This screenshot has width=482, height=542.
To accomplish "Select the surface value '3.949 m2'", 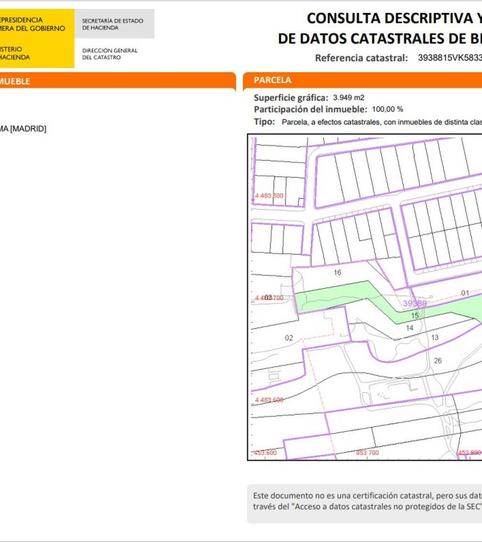I will pos(349,98).
